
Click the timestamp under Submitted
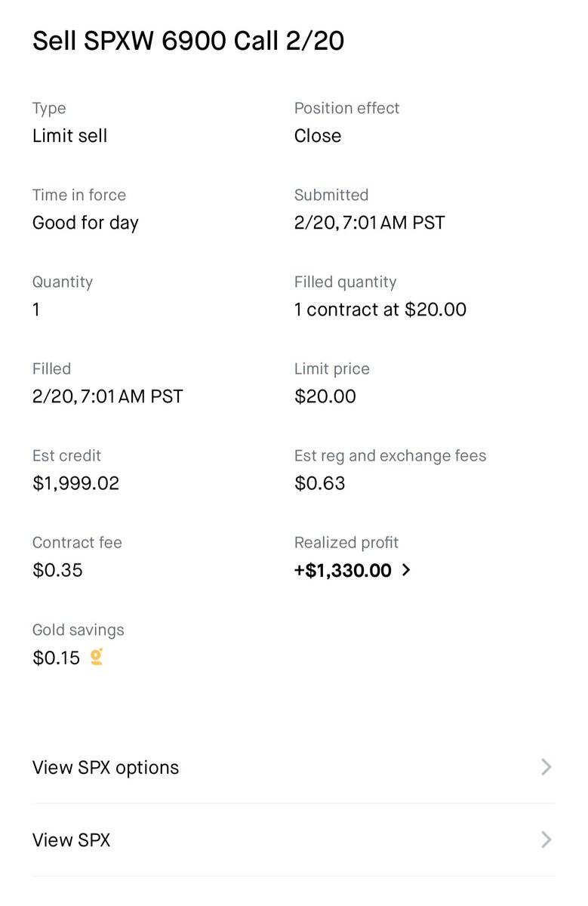tap(369, 223)
